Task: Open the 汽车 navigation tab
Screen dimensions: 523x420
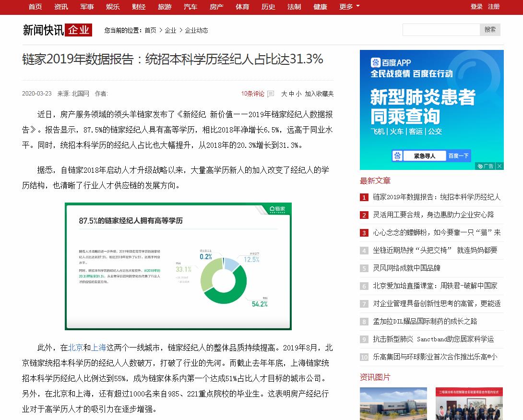Action: (x=190, y=7)
